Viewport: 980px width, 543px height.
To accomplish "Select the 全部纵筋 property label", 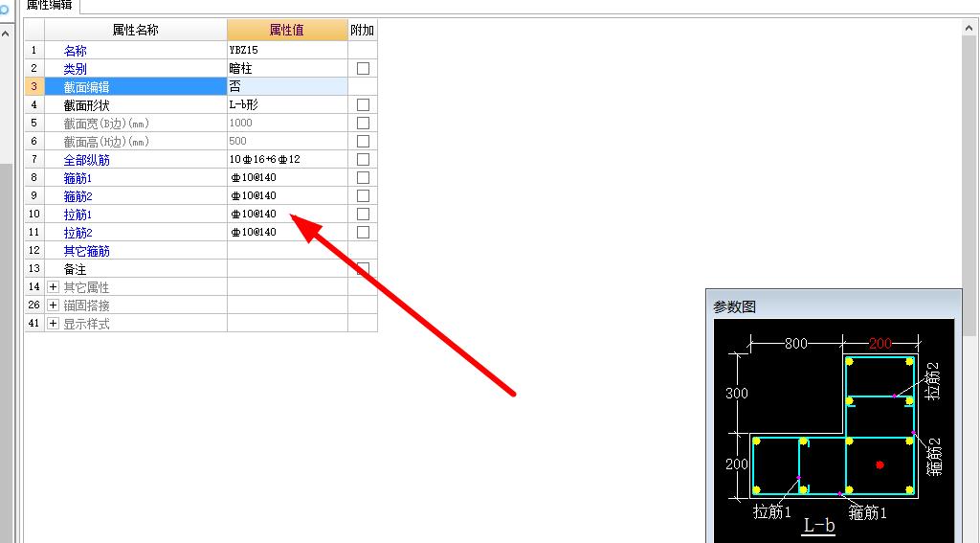I will point(86,160).
